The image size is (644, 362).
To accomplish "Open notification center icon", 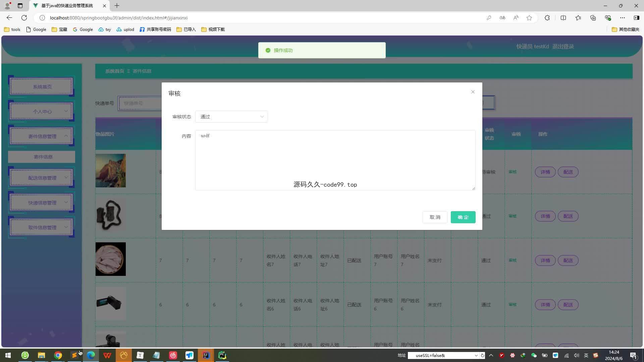I will point(633,355).
